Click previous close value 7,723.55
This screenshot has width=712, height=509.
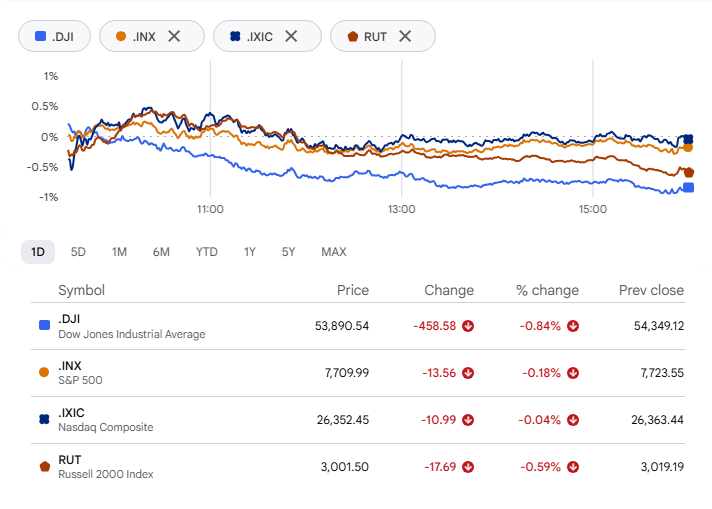coord(662,373)
